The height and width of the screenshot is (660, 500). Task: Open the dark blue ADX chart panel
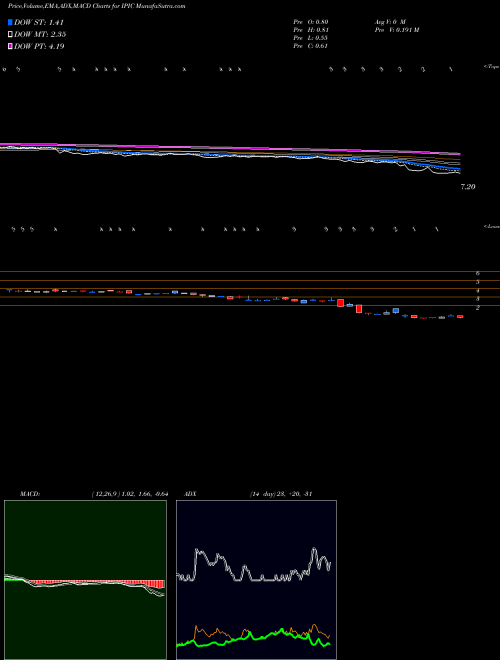point(256,580)
